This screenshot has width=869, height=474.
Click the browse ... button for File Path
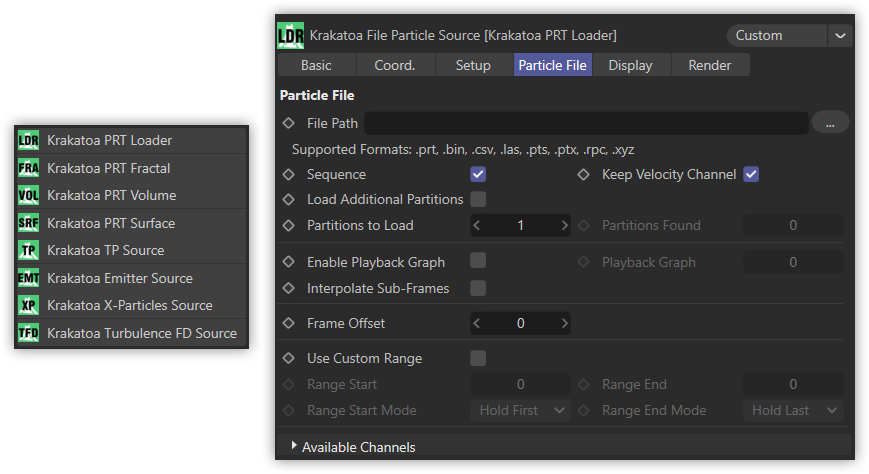pyautogui.click(x=830, y=123)
